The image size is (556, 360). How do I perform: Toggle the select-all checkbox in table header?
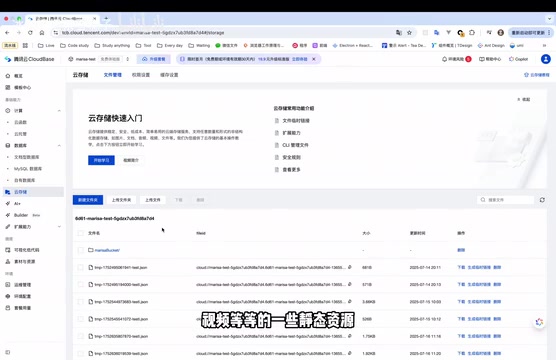click(x=80, y=233)
